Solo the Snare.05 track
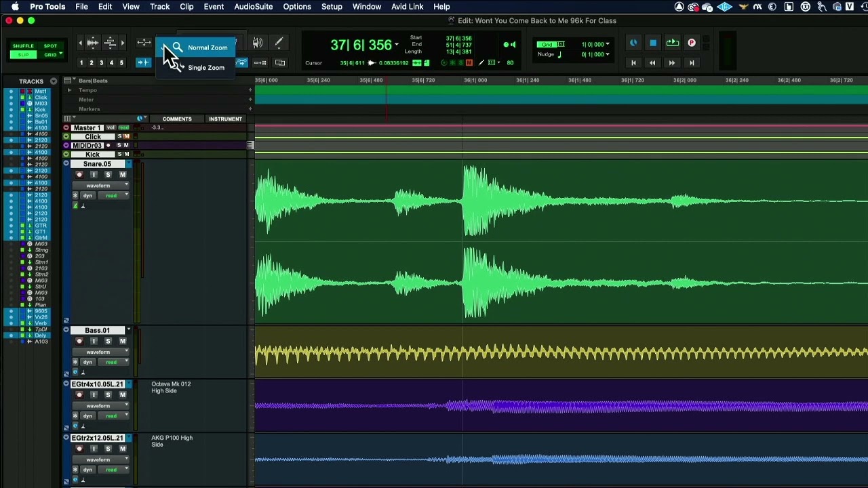The image size is (868, 488). [108, 175]
